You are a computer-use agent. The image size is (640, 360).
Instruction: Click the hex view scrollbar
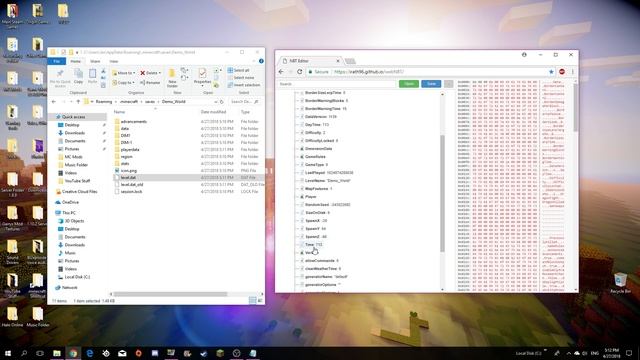(575, 107)
